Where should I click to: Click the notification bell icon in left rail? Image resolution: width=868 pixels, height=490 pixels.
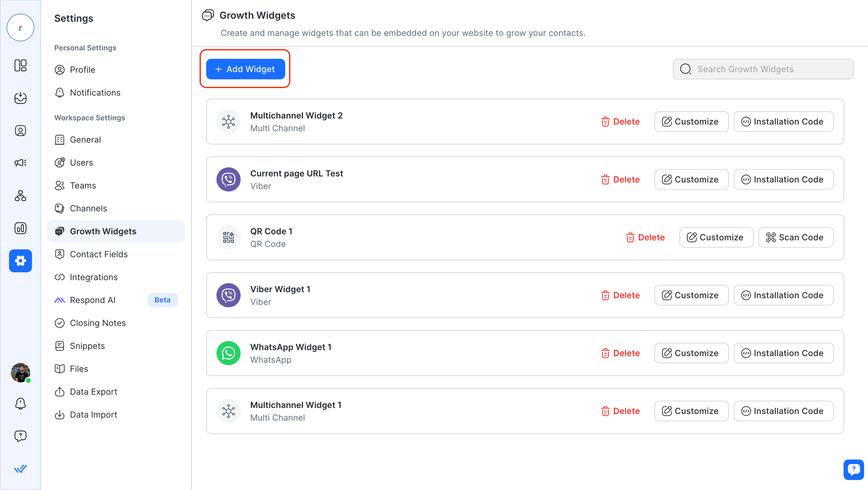[x=20, y=404]
